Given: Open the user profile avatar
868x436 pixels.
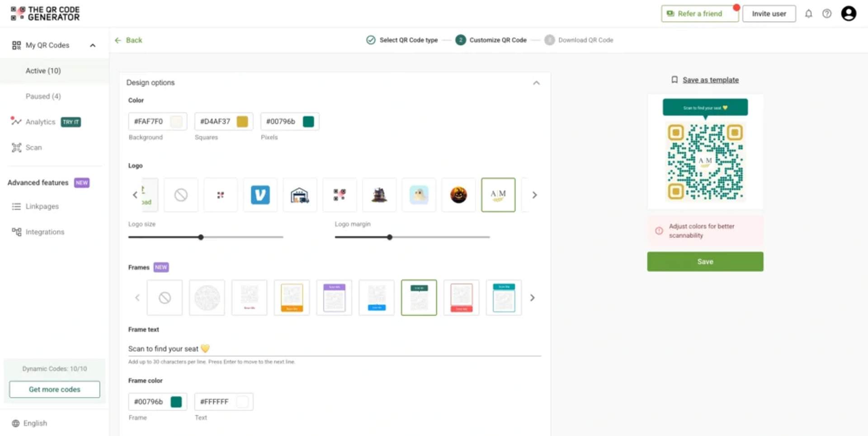Looking at the screenshot, I should pos(849,14).
